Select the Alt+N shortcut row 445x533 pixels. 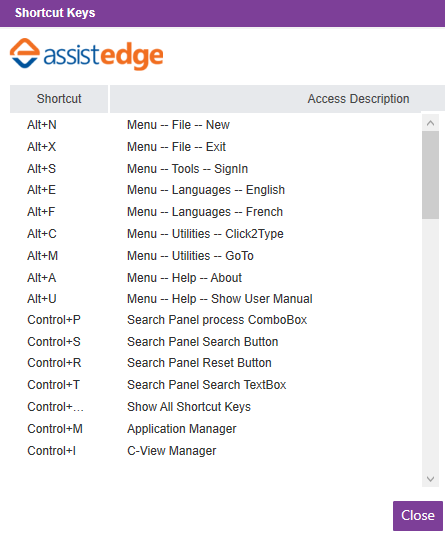[x=216, y=125]
